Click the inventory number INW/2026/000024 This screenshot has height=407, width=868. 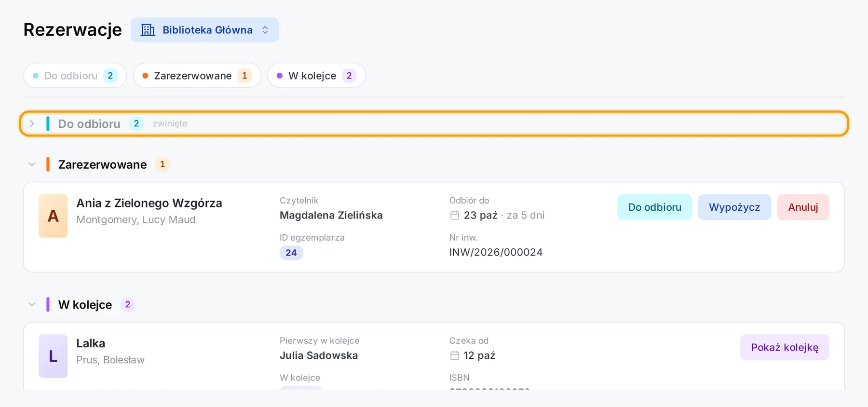(496, 253)
